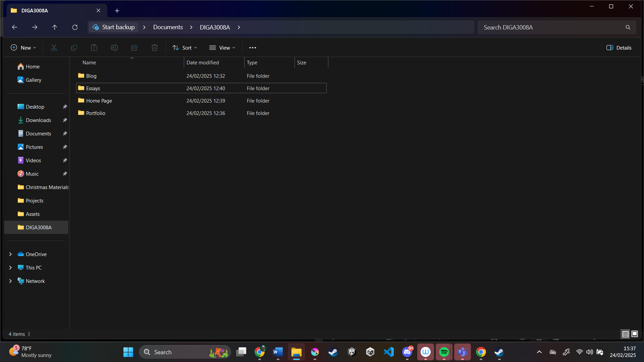
Task: Switch to large thumbnails view icon
Action: click(x=635, y=334)
